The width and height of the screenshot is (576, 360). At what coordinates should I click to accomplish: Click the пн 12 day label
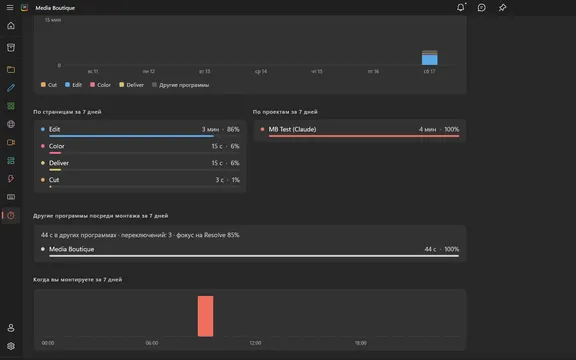tap(148, 71)
